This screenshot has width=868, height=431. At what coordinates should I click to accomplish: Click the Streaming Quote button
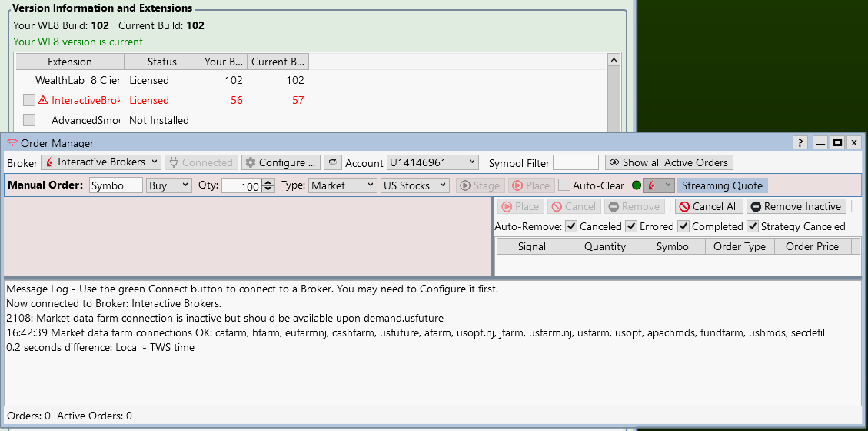click(x=722, y=185)
